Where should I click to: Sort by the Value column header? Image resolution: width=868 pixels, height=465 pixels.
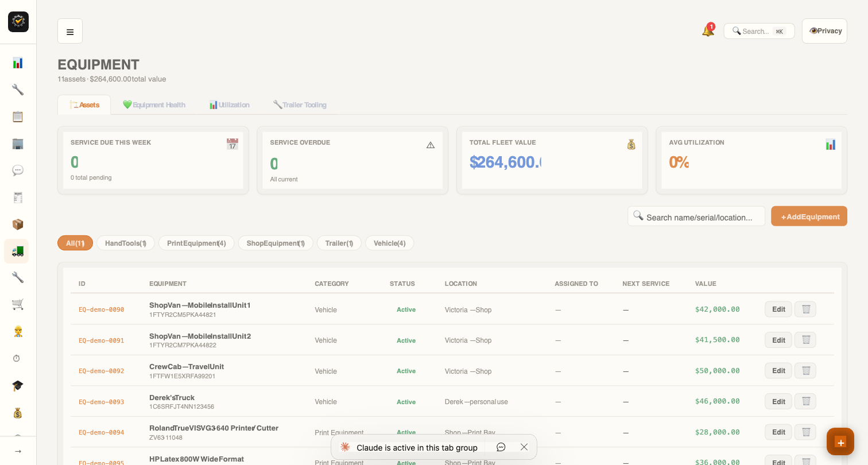(706, 284)
